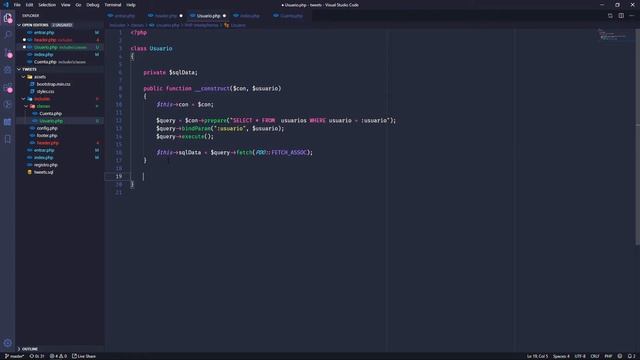Open Help menu
640x360 pixels.
(131, 5)
